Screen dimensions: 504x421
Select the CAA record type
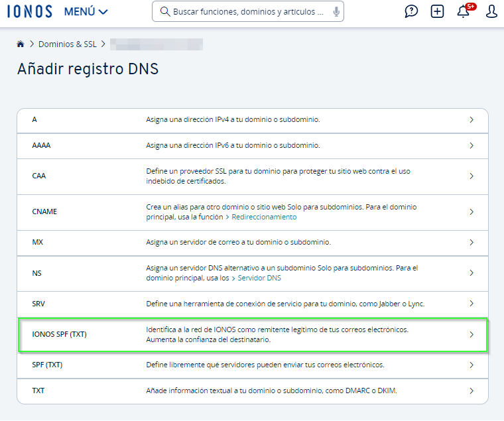pyautogui.click(x=253, y=176)
